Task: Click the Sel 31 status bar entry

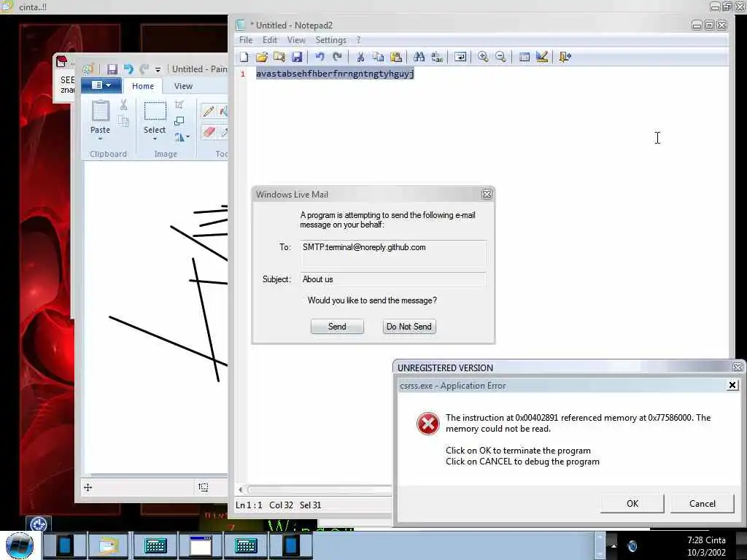Action: (310, 505)
